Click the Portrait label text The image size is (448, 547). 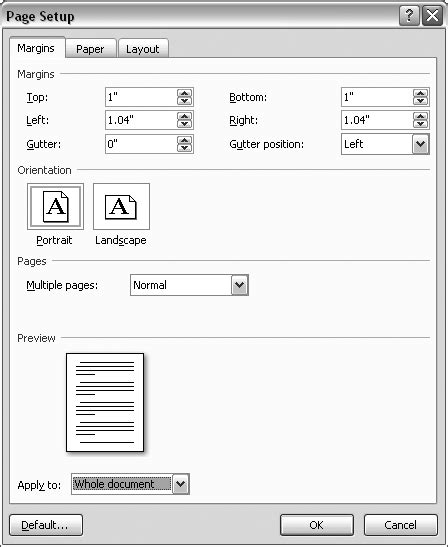[x=54, y=240]
